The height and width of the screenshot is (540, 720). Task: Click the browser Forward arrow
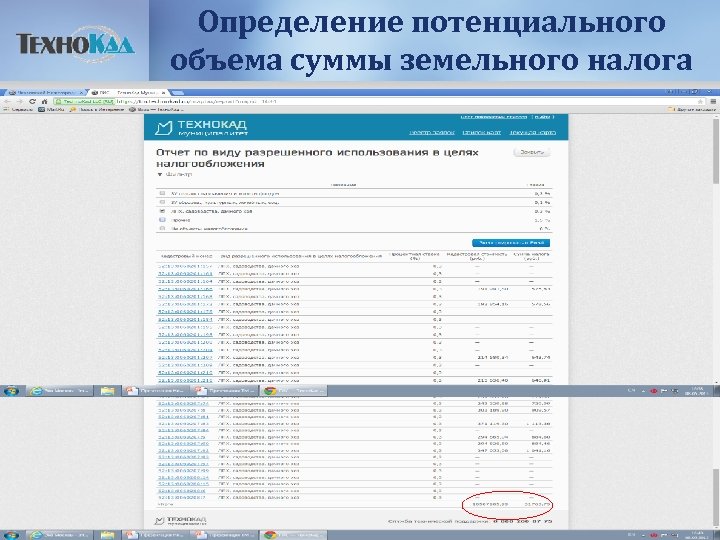(x=20, y=101)
